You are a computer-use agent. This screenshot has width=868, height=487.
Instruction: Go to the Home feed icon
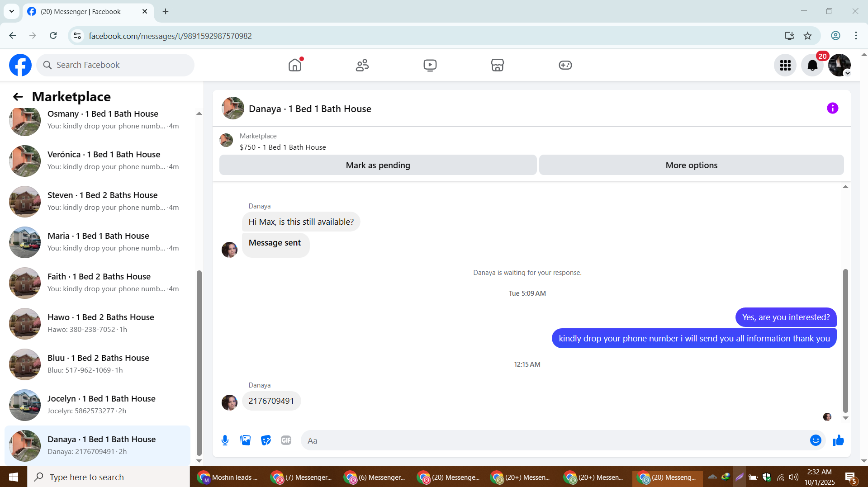(295, 65)
